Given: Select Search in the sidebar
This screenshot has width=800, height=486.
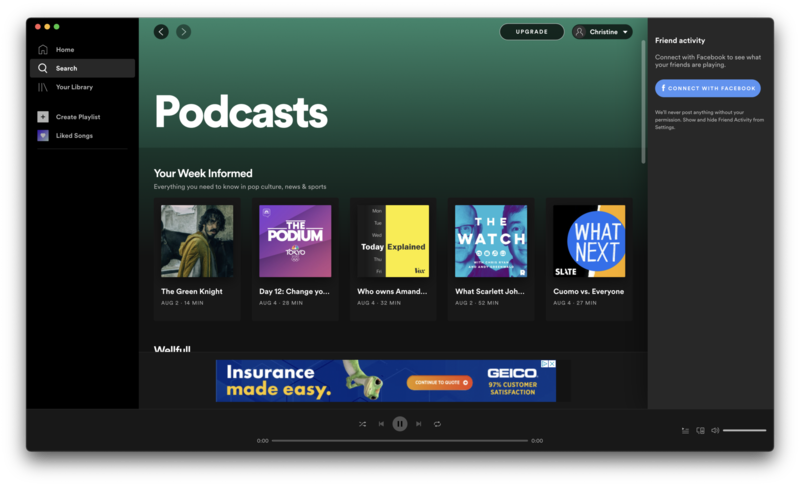Looking at the screenshot, I should coord(82,68).
